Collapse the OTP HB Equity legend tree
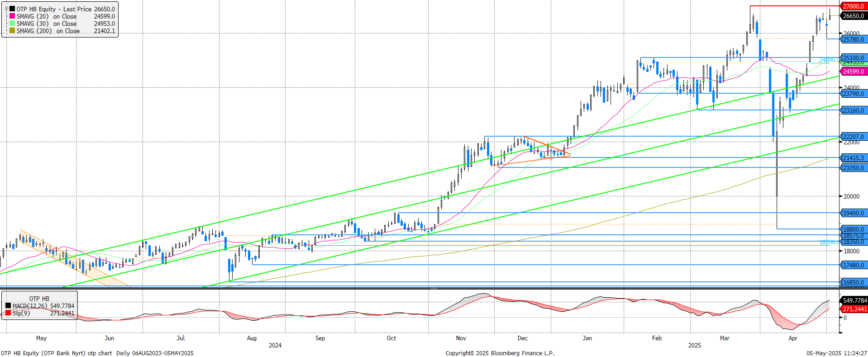The height and width of the screenshot is (357, 868). point(6,9)
